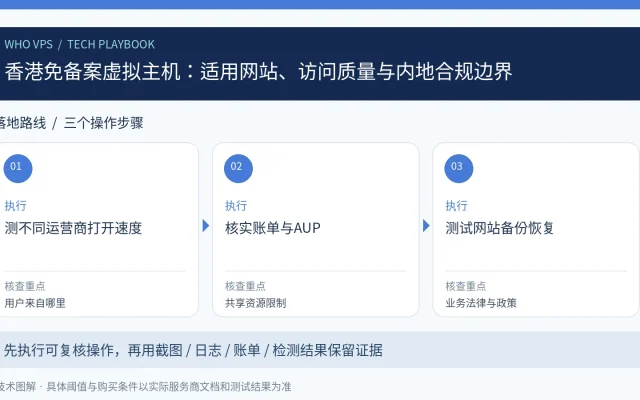
Task: Click the 执行 label in step 01 card
Action: [x=16, y=206]
